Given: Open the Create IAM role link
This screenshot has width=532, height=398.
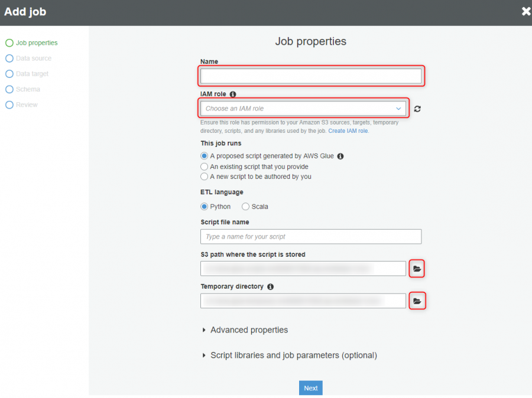Looking at the screenshot, I should point(348,131).
